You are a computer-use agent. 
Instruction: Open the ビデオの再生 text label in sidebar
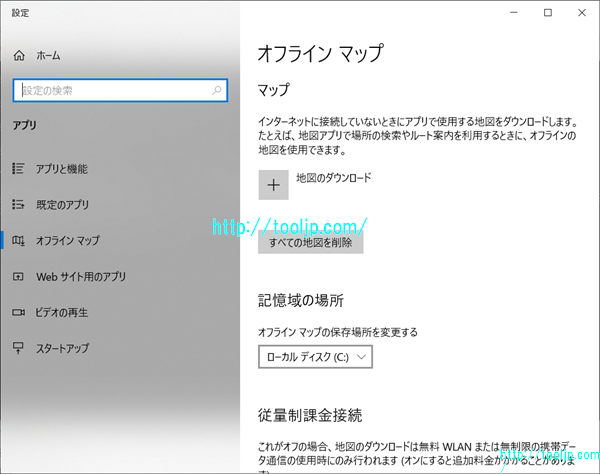[x=62, y=312]
